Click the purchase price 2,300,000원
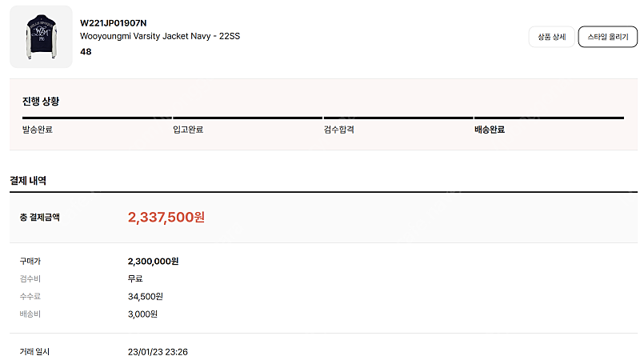Viewport: 640px width, 364px height. 153,261
